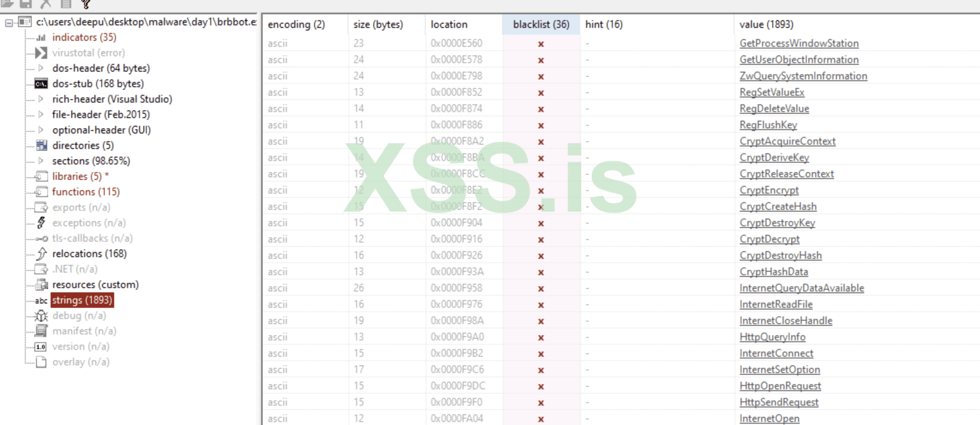This screenshot has width=980, height=425.
Task: Click the InternetReadFile link
Action: point(776,304)
